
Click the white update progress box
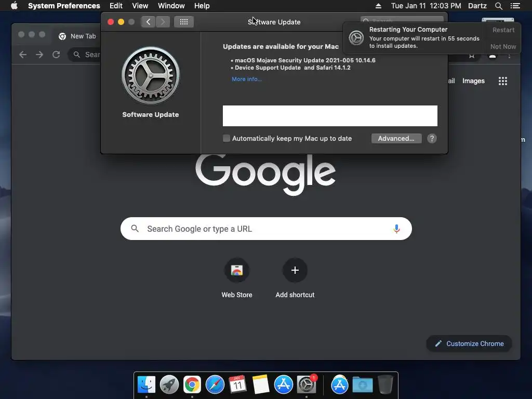tap(330, 116)
